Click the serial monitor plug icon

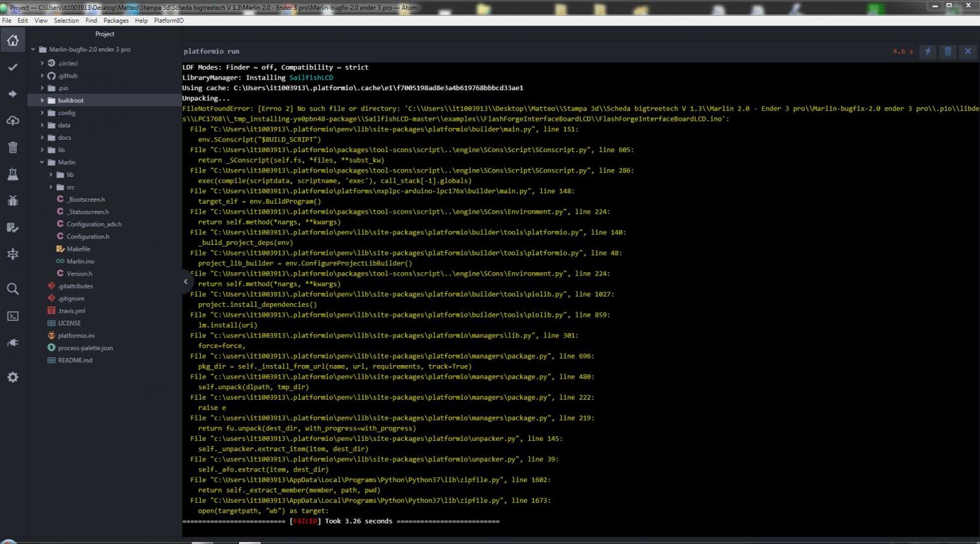tap(12, 343)
